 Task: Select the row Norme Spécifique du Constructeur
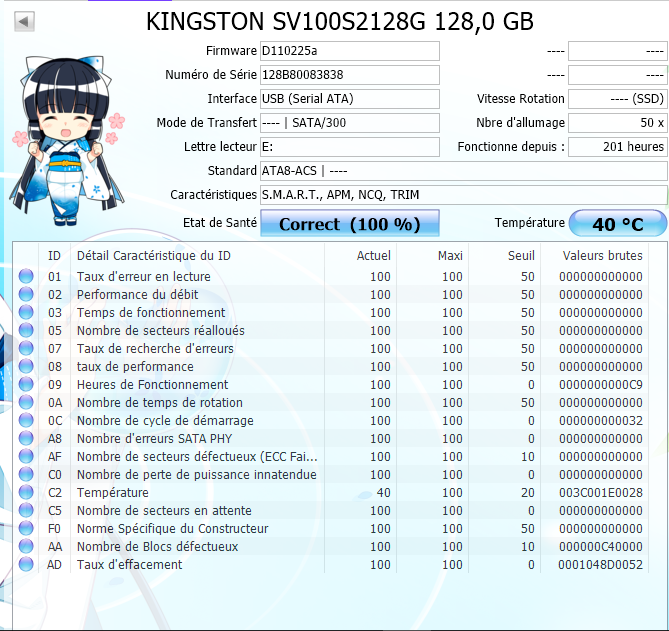(331, 528)
